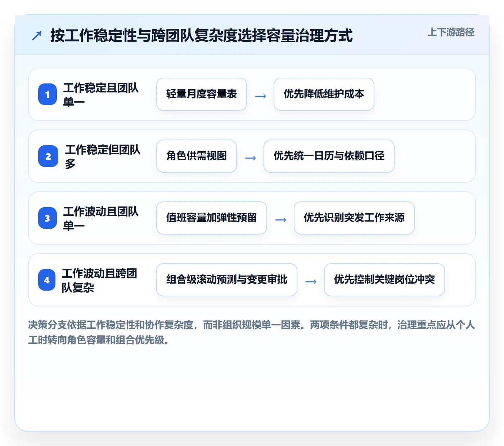Click the summary paragraph starting with 决策分支依据
This screenshot has height=446, width=504.
coord(252,332)
